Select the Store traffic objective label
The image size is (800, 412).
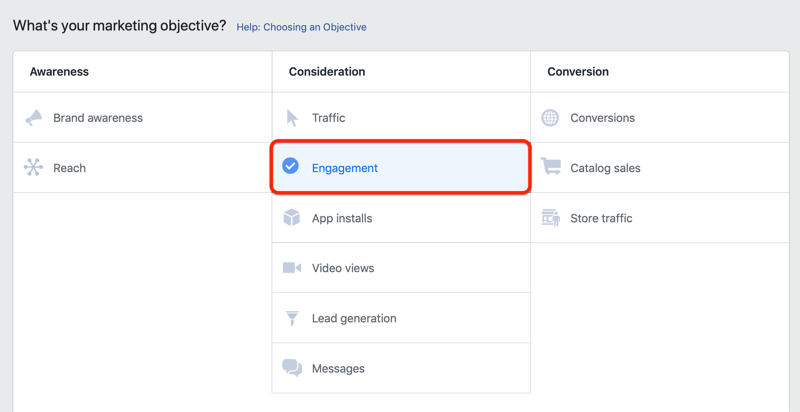point(601,218)
